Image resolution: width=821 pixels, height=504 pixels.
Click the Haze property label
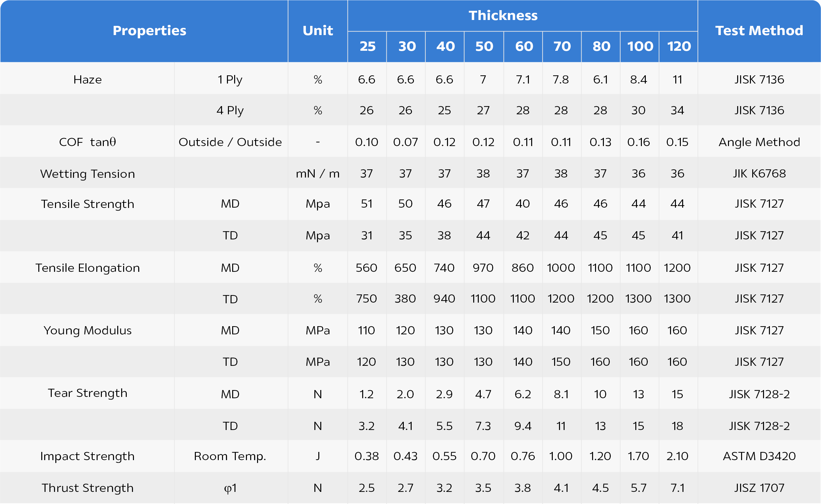[87, 80]
